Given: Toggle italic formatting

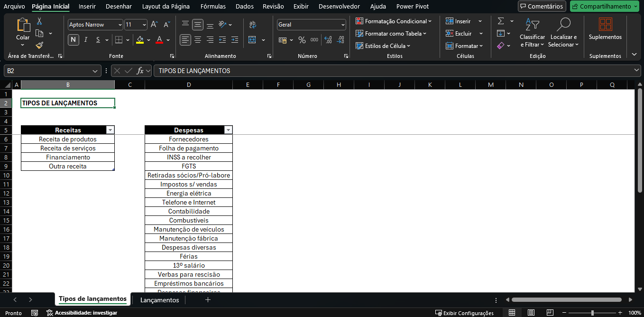Looking at the screenshot, I should tap(86, 40).
